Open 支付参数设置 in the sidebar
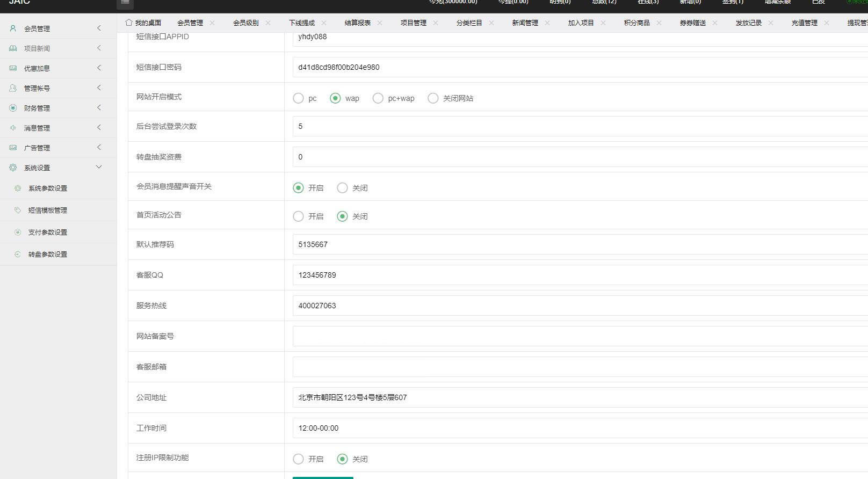The width and height of the screenshot is (868, 479). click(x=48, y=233)
